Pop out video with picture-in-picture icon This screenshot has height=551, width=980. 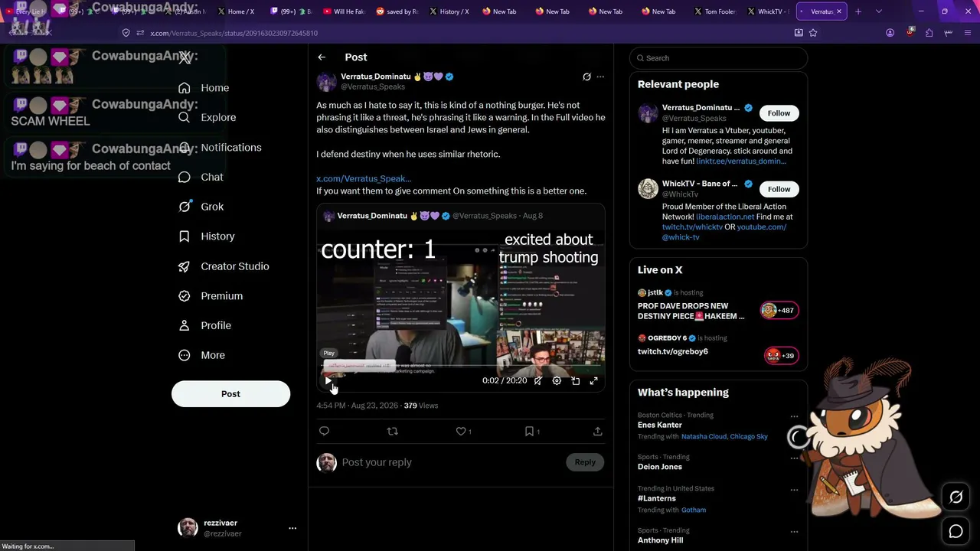point(576,380)
